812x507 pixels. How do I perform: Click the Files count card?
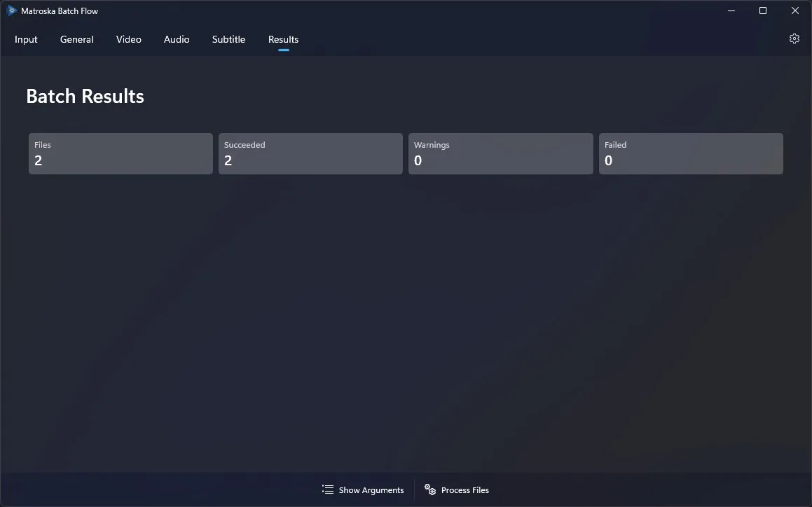pos(120,153)
